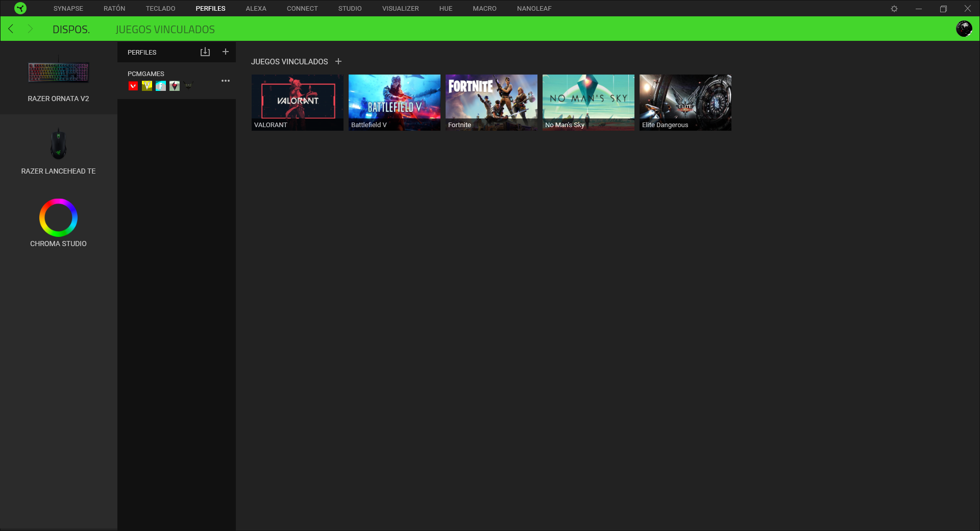The width and height of the screenshot is (980, 531).
Task: Click the Fortnite icon under PCMGAMES
Action: click(x=161, y=86)
